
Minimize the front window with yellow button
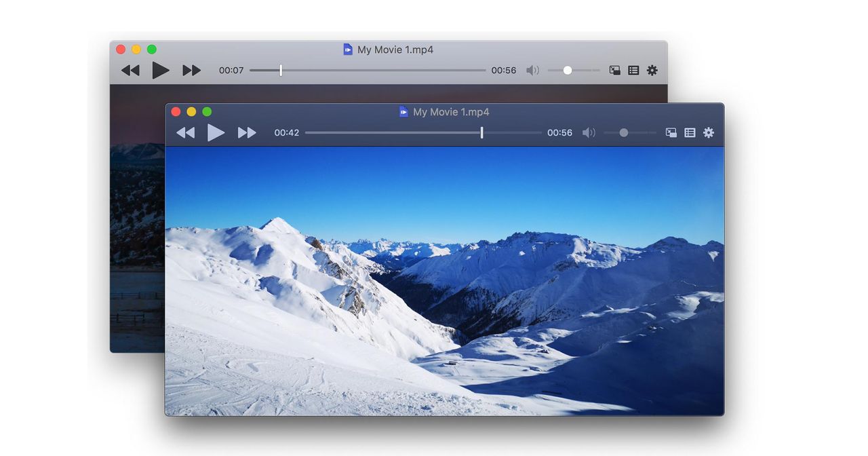click(x=191, y=112)
